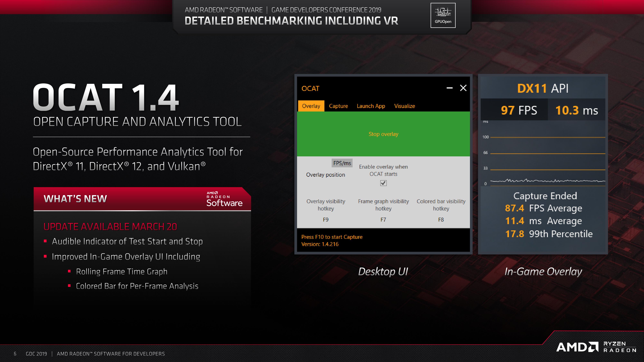The width and height of the screenshot is (644, 362).
Task: Select the FPS/ms overlay position box
Action: point(342,163)
